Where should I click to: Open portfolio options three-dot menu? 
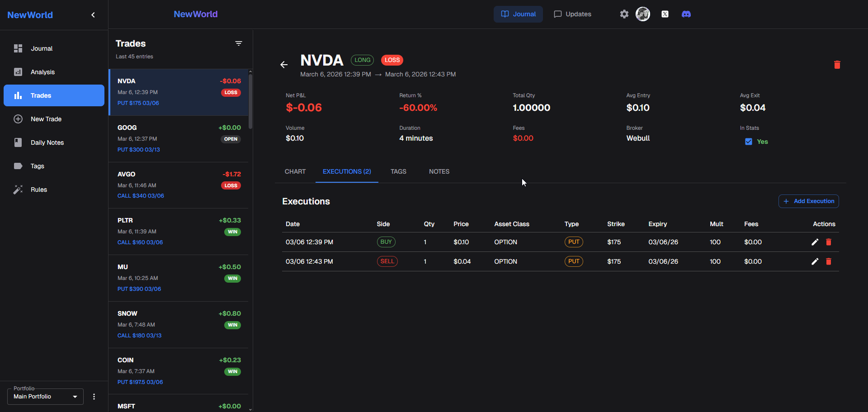click(x=94, y=397)
